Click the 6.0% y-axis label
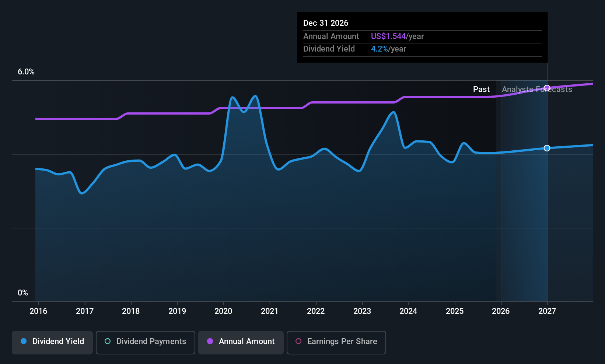This screenshot has width=605, height=364. click(26, 72)
